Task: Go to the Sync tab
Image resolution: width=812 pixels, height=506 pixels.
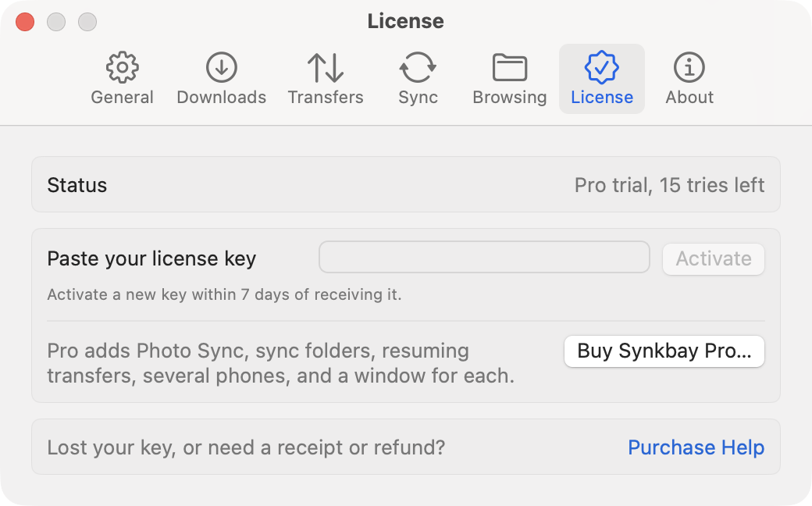Action: [x=418, y=79]
